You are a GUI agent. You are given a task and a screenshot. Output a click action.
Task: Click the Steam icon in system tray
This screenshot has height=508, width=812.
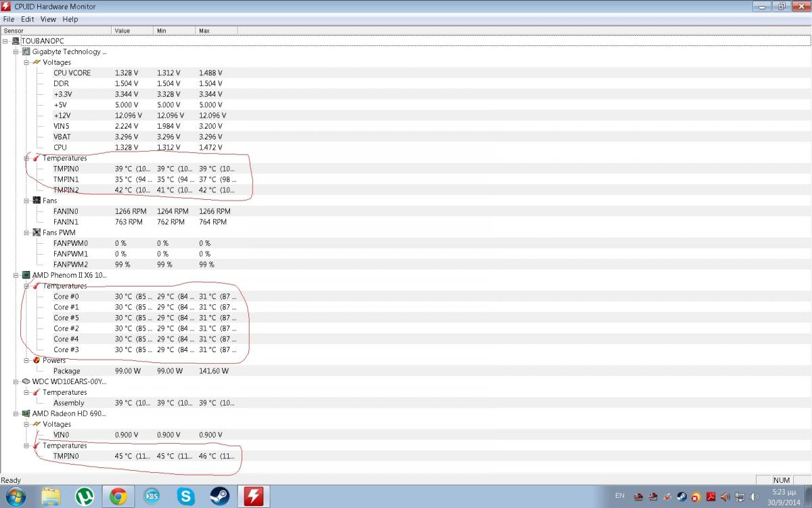(681, 497)
